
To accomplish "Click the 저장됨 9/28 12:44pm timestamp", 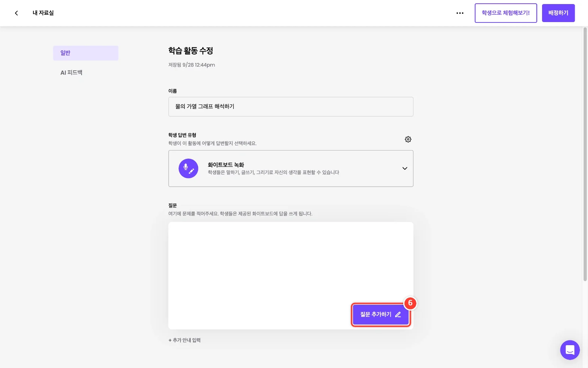I will [191, 65].
